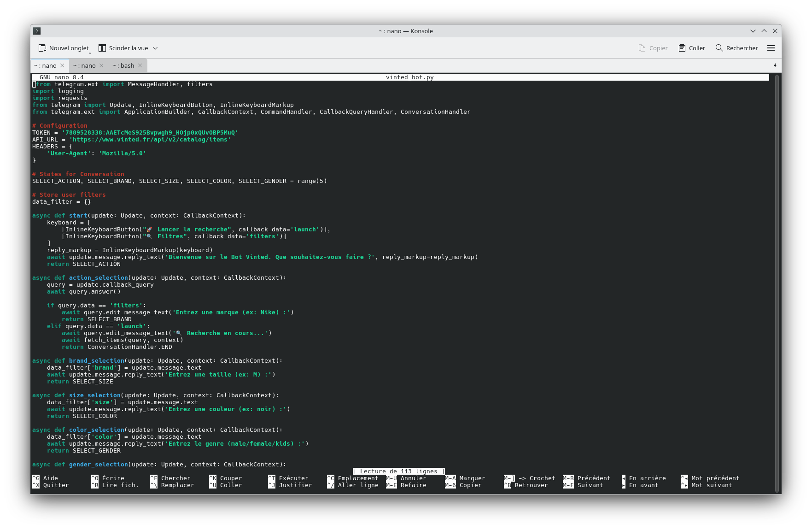Click 'Lancer la recherche' button string
This screenshot has width=812, height=530.
pyautogui.click(x=187, y=230)
